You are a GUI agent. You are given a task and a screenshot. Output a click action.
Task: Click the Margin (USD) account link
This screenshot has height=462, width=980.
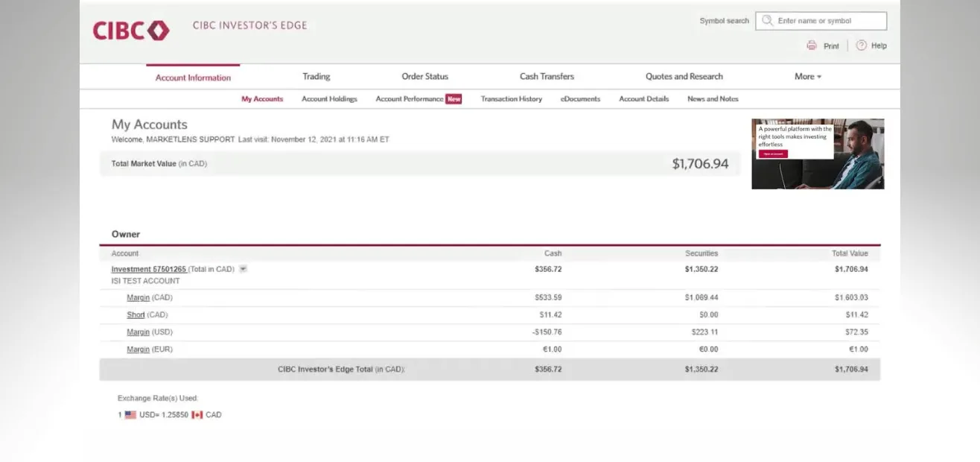pyautogui.click(x=138, y=332)
